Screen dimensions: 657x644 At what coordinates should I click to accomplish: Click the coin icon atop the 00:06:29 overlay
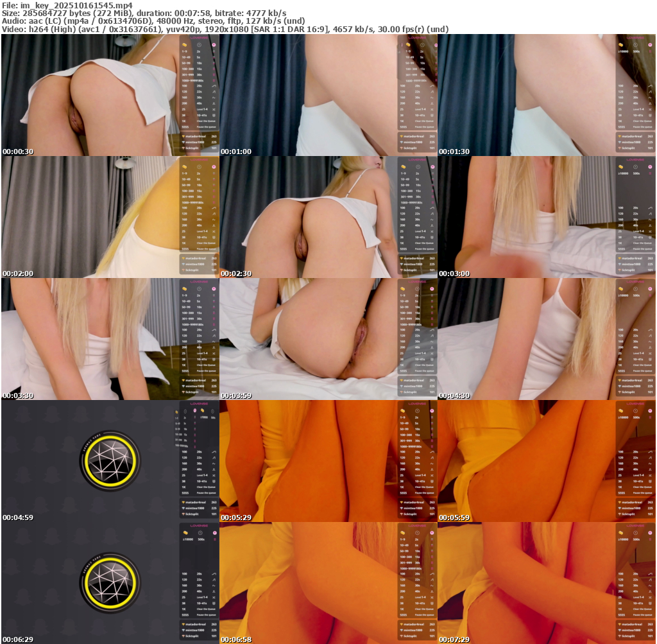[x=186, y=533]
